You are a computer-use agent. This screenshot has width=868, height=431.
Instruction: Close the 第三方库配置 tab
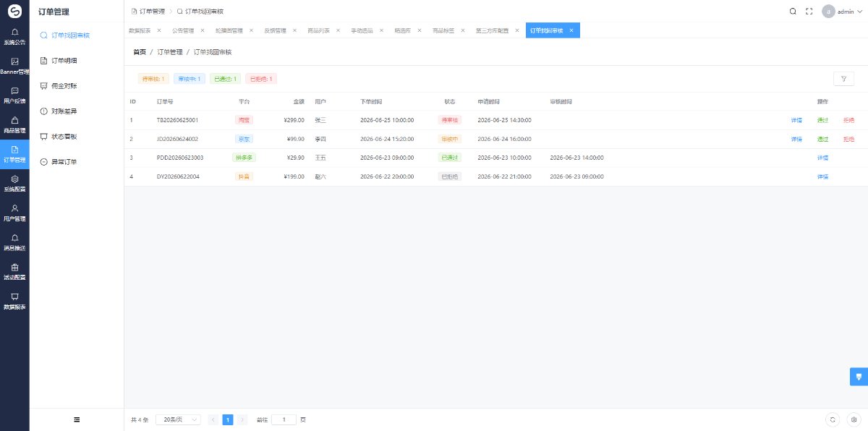(516, 30)
